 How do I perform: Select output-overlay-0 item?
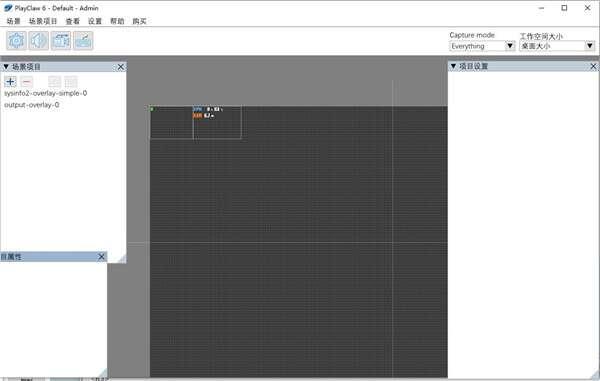[32, 105]
